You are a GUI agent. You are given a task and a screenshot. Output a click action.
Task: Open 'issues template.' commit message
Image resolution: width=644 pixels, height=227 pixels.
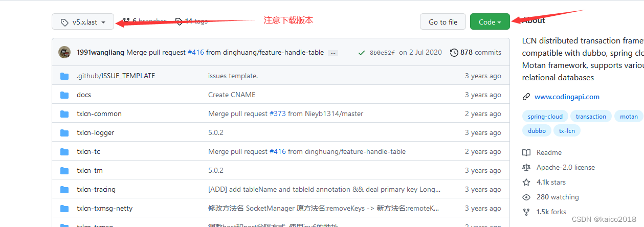point(233,76)
